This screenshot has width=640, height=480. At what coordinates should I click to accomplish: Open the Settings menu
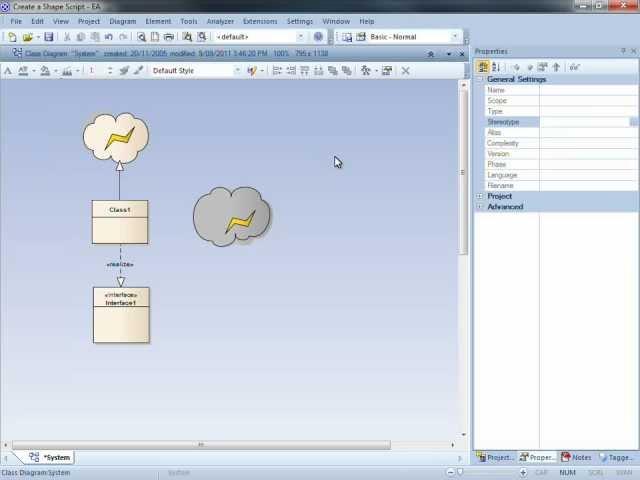click(300, 21)
